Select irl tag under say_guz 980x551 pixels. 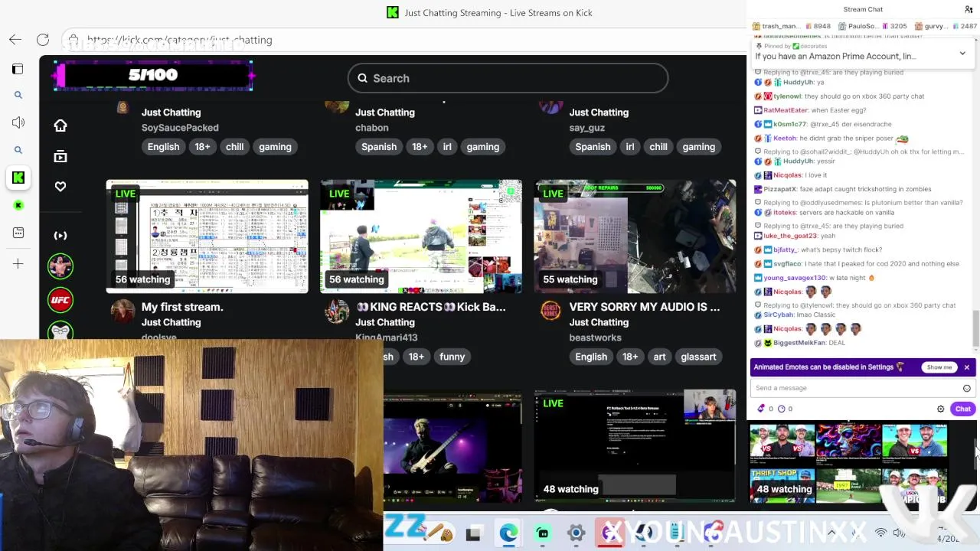tap(629, 147)
